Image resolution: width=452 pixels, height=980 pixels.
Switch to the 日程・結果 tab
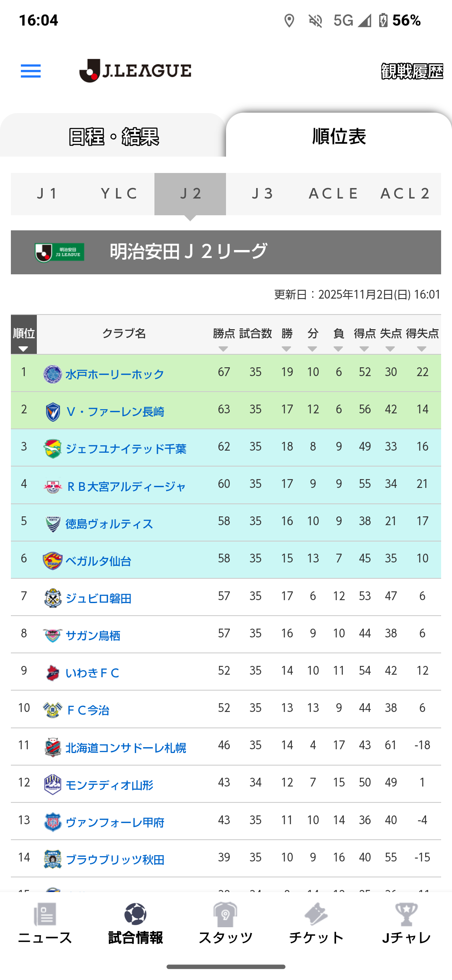pyautogui.click(x=113, y=137)
